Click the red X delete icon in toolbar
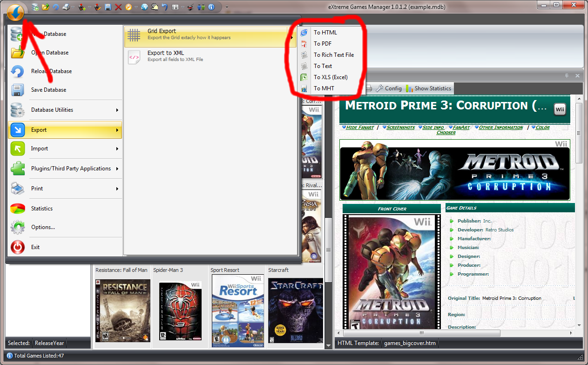The width and height of the screenshot is (588, 365). coord(118,7)
